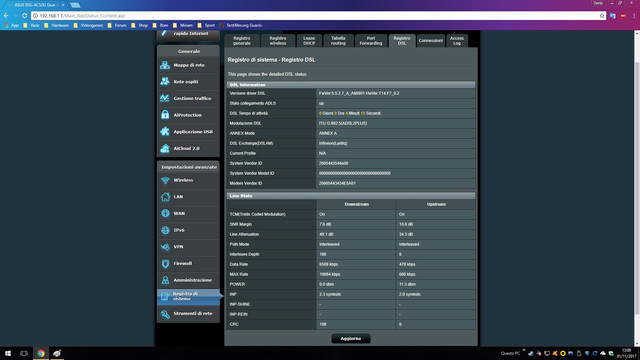Viewport: 640px width, 360px height.
Task: Open Windows Start menu
Action: click(8, 353)
